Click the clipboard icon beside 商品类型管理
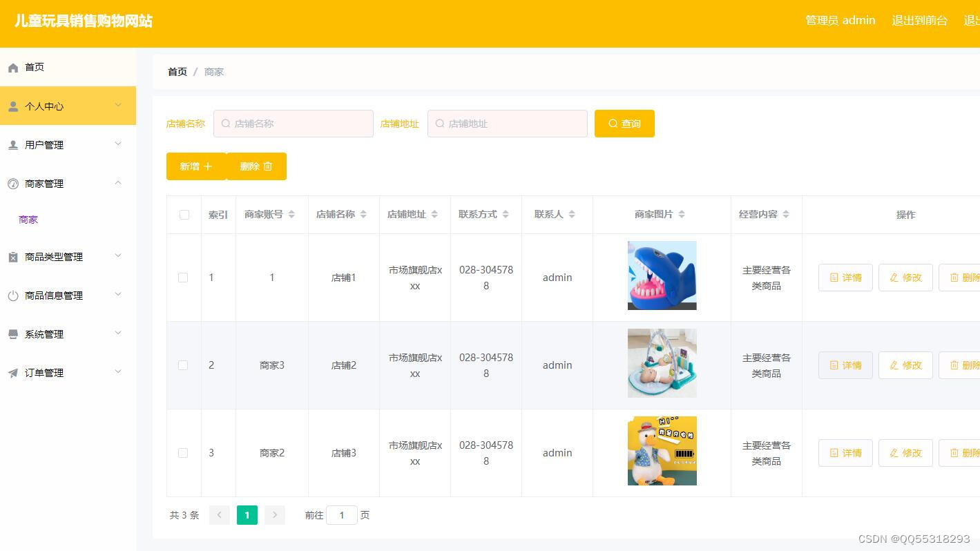The image size is (980, 551). coord(13,257)
